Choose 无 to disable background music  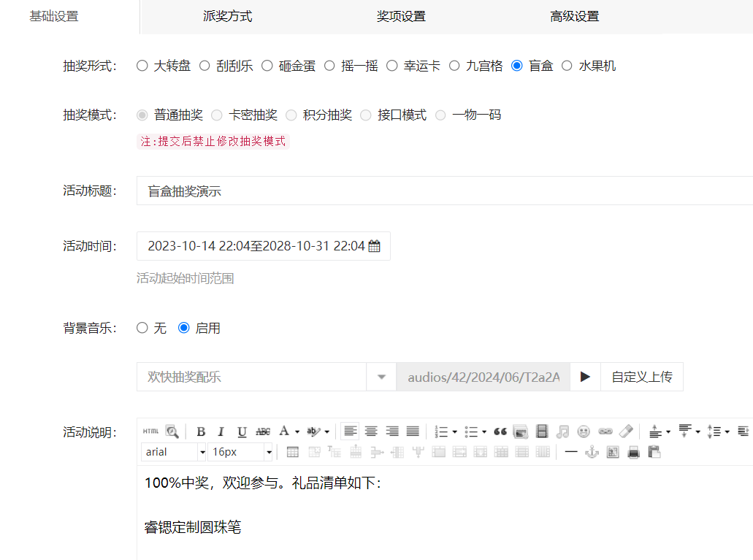pyautogui.click(x=142, y=328)
